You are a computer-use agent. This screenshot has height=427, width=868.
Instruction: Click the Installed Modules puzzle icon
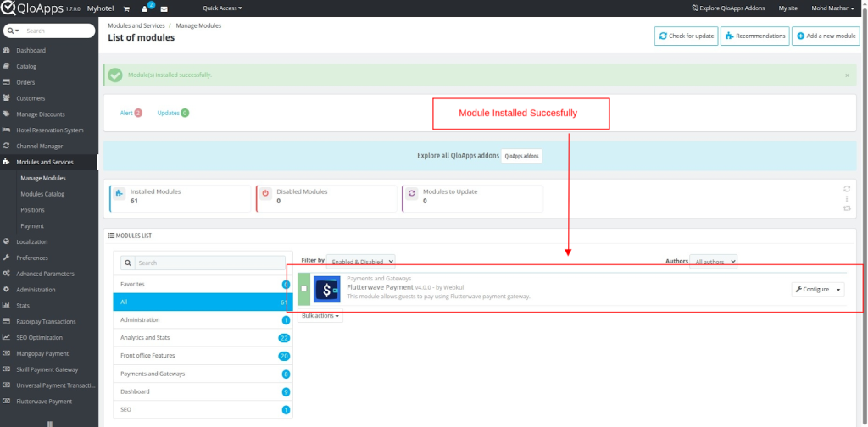click(118, 195)
